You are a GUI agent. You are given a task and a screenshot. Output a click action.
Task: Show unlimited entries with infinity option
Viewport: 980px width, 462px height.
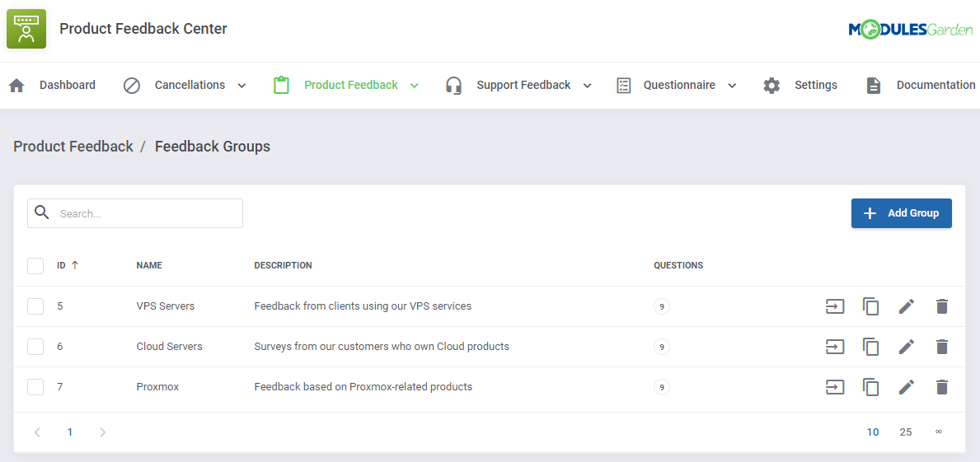click(x=939, y=432)
